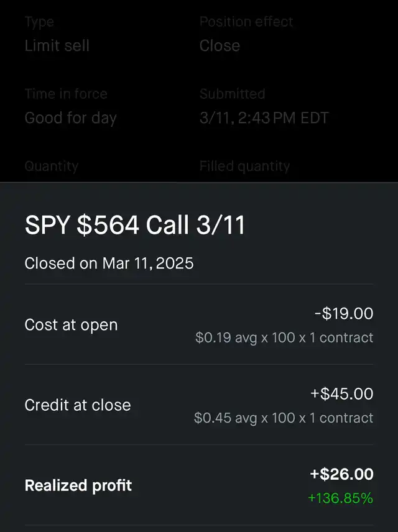398x532 pixels.
Task: Tap the Position effect label
Action: coord(246,22)
